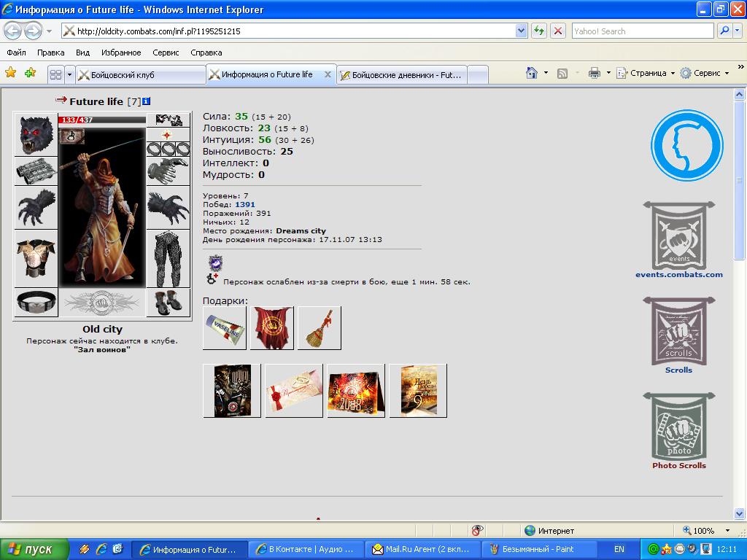
Task: Click the page scrollbar down arrow
Action: [740, 513]
